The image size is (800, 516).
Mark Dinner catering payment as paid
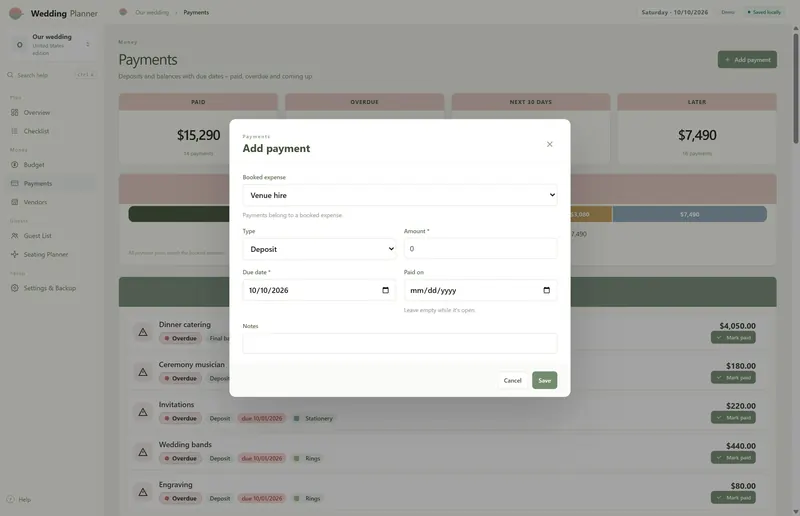pos(733,337)
